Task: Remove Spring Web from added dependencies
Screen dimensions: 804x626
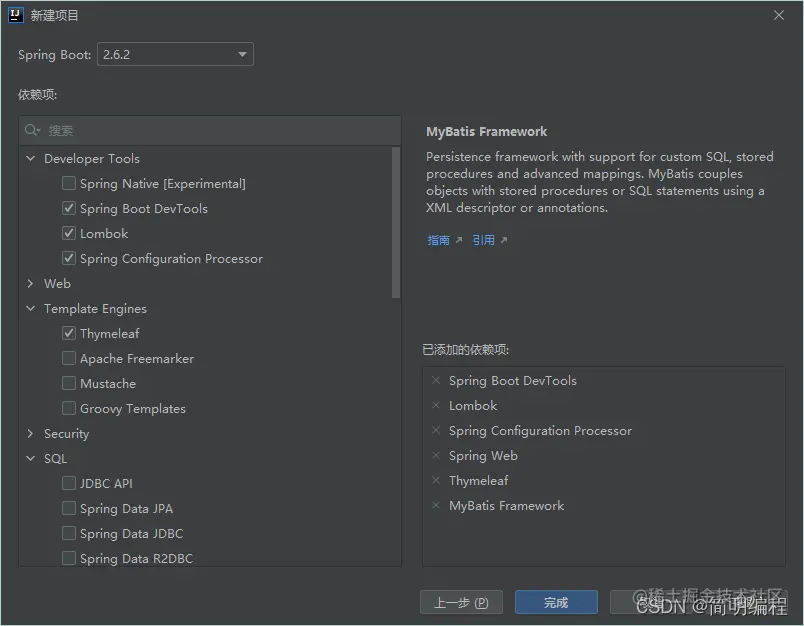Action: [436, 455]
